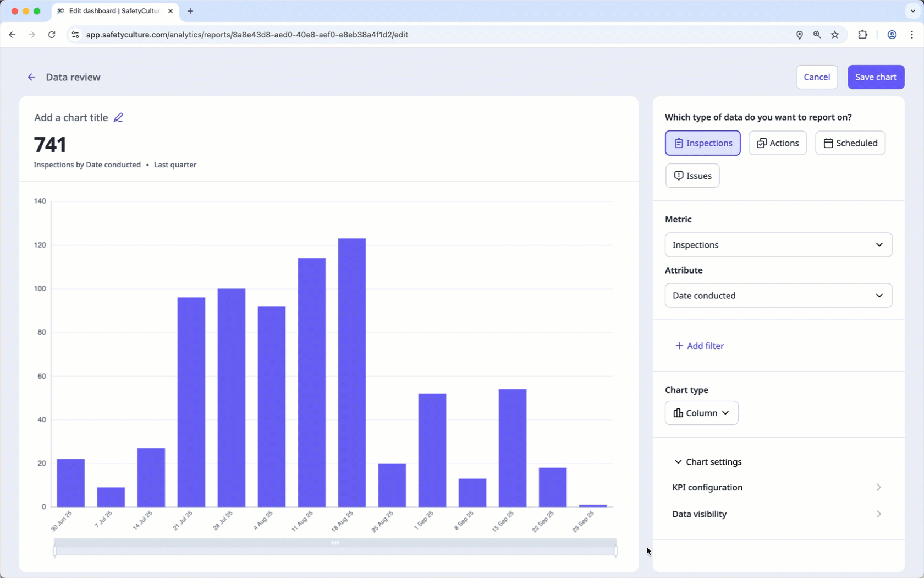Click the Add filter link
The image size is (924, 578).
(x=700, y=346)
